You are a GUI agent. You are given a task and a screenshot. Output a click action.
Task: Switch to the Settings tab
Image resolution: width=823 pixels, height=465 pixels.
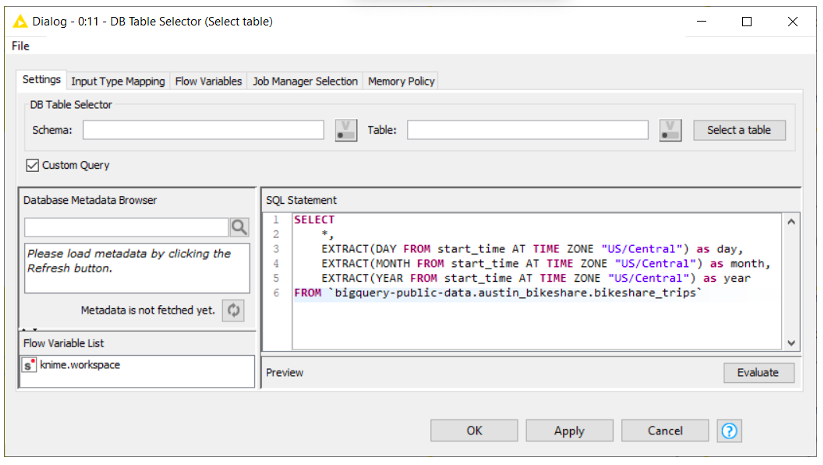(41, 80)
